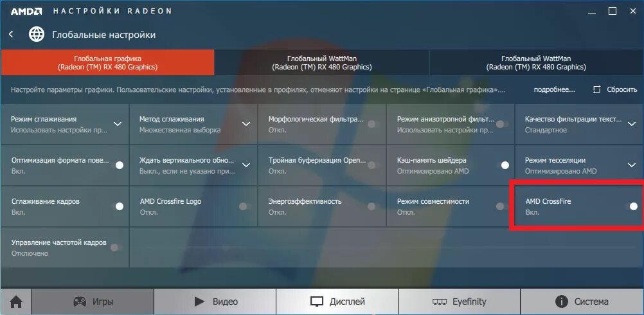Enable Режим совместимости switch
Image resolution: width=644 pixels, height=315 pixels.
pos(501,206)
